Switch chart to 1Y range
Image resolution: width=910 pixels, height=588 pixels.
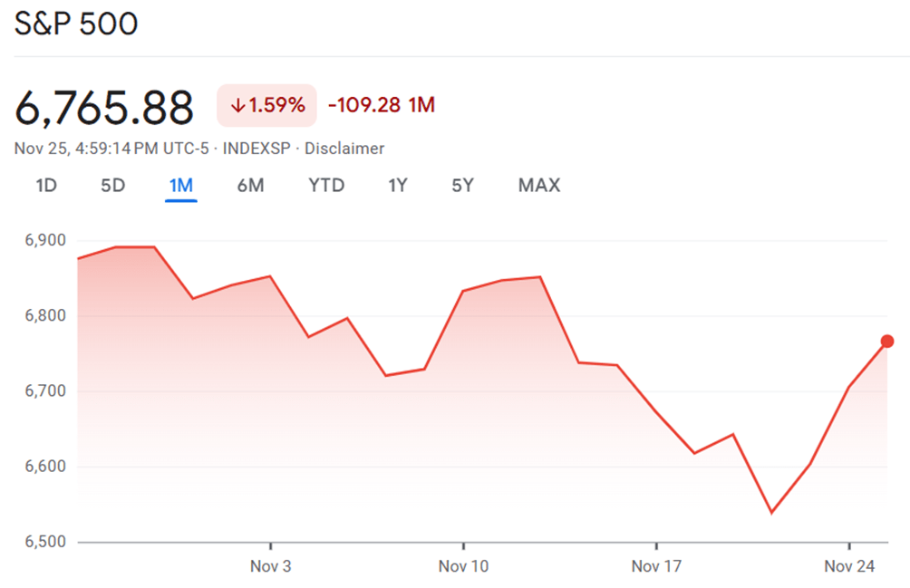coord(398,186)
